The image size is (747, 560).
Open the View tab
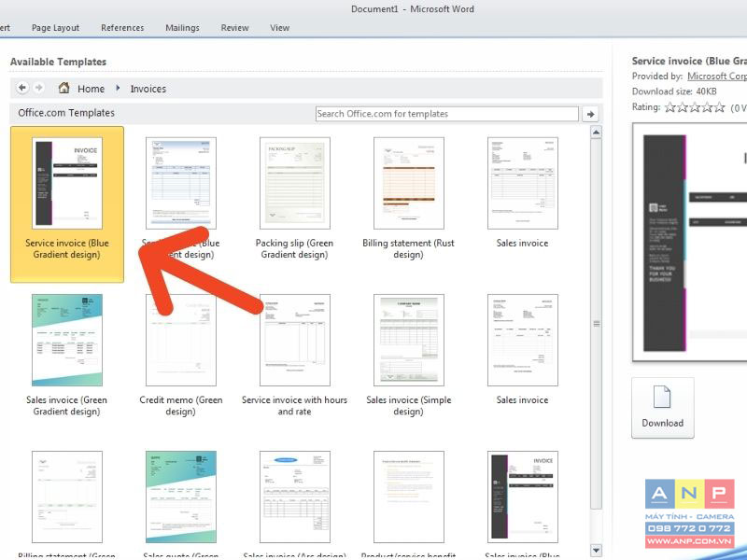point(279,28)
